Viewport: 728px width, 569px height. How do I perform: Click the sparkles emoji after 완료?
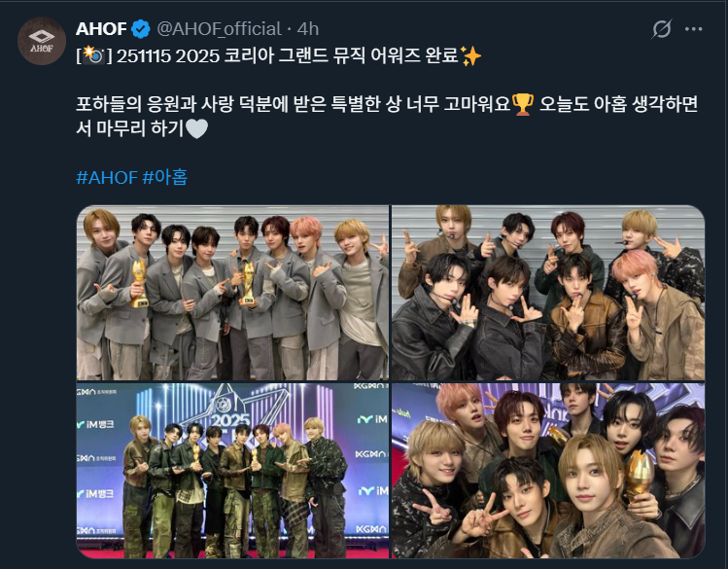[x=470, y=56]
